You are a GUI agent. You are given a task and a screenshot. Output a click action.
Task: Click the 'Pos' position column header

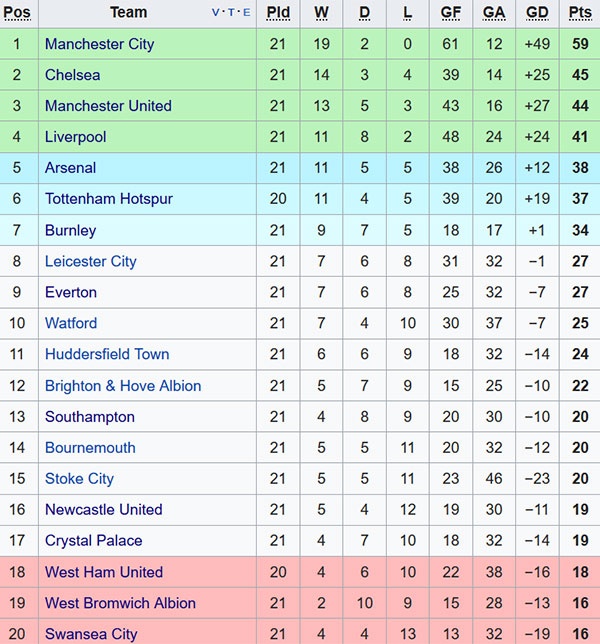point(17,13)
